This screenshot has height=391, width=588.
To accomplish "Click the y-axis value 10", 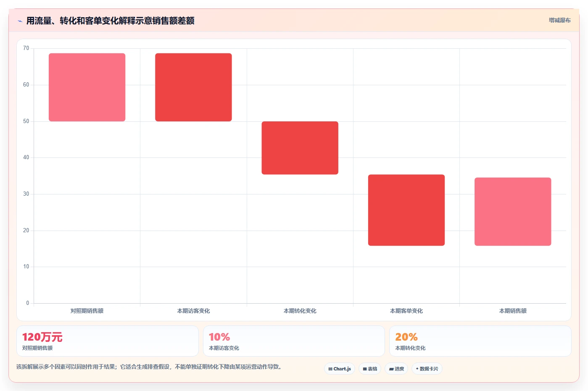I will pyautogui.click(x=26, y=267).
